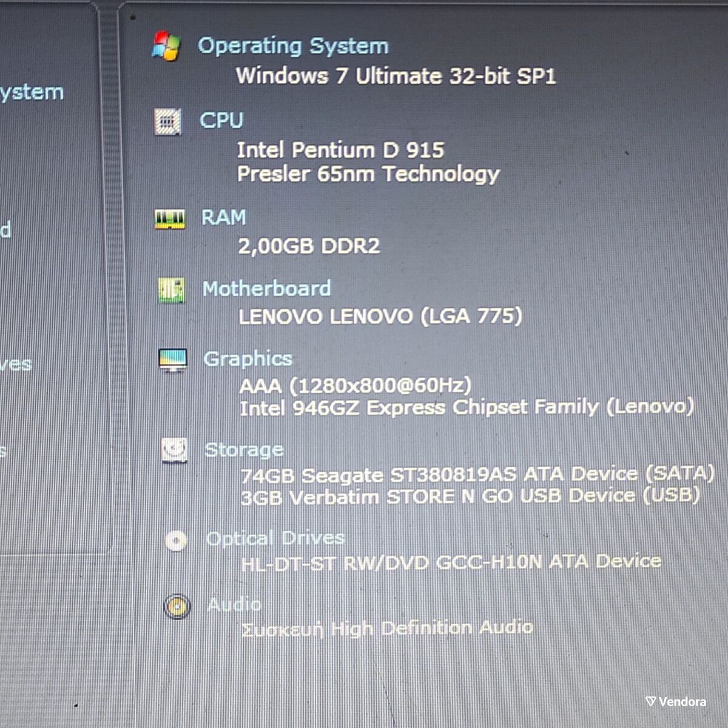
Task: Select 'Συσκευή High Definition Audio' text
Action: (x=388, y=628)
